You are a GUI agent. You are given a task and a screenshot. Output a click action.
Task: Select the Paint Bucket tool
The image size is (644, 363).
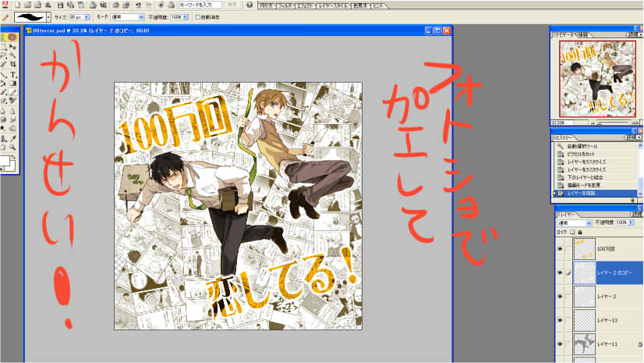click(4, 83)
